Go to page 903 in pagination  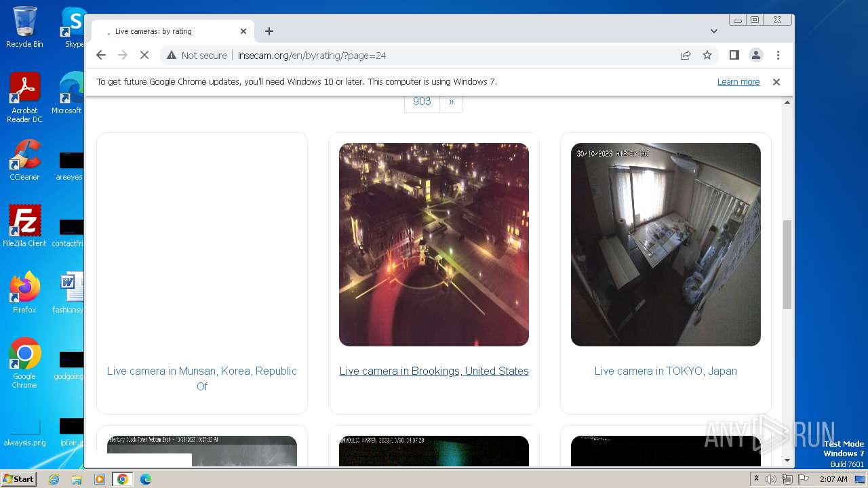pos(422,102)
